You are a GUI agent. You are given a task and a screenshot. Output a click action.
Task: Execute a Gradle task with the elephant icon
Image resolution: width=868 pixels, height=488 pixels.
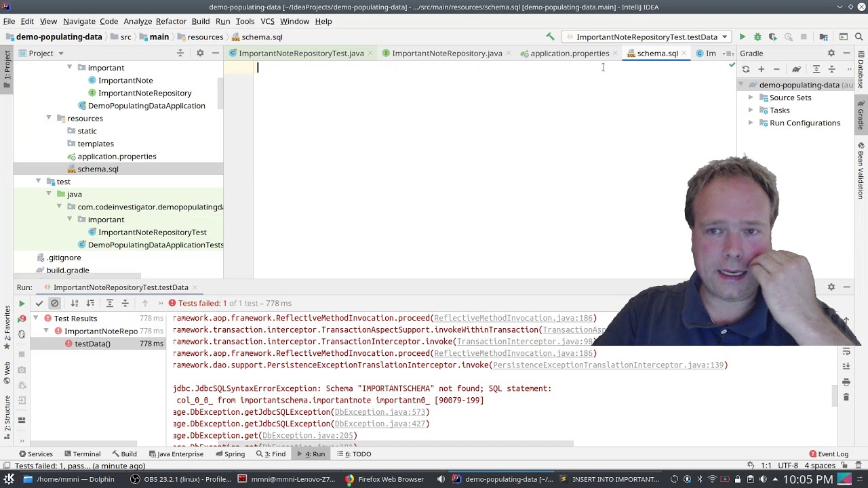[796, 69]
